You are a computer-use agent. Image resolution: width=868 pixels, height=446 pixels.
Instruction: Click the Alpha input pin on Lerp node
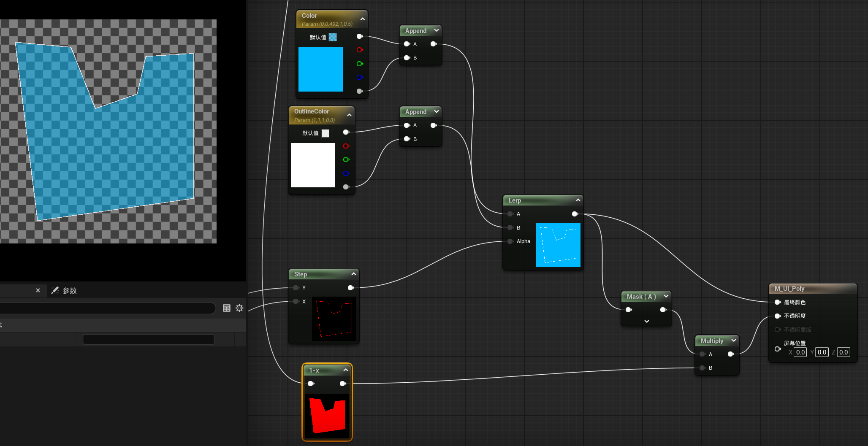pos(510,241)
